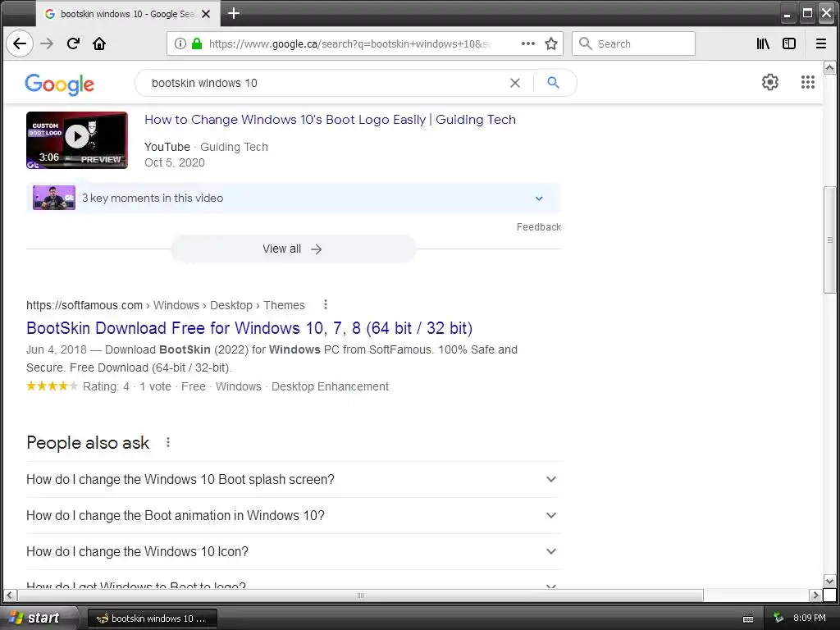The image size is (840, 630).
Task: Expand question about Boot animation in Windows 10
Action: click(293, 515)
